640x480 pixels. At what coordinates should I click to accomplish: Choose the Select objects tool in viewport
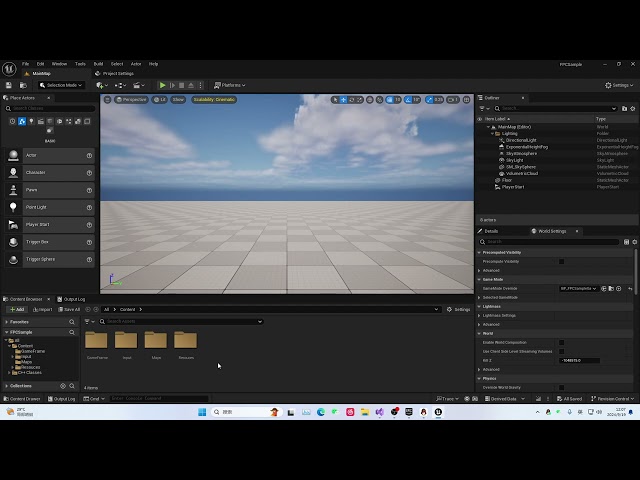click(335, 100)
